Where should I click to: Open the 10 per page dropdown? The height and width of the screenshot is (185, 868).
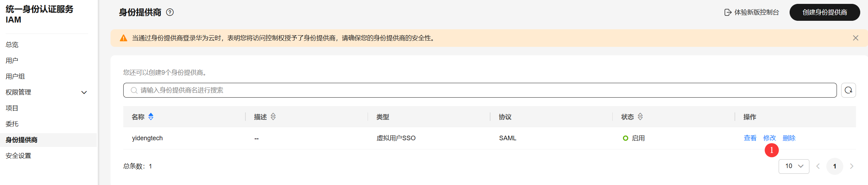(793, 166)
